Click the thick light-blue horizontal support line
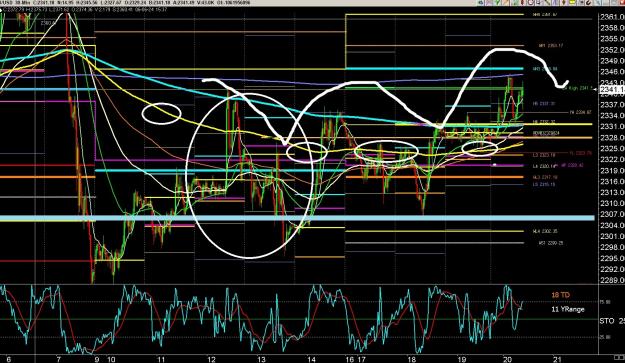The height and width of the screenshot is (363, 625). click(297, 218)
